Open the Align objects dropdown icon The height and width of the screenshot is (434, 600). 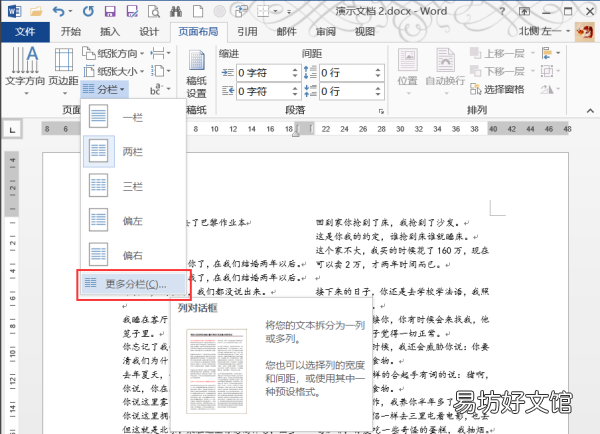pos(550,54)
